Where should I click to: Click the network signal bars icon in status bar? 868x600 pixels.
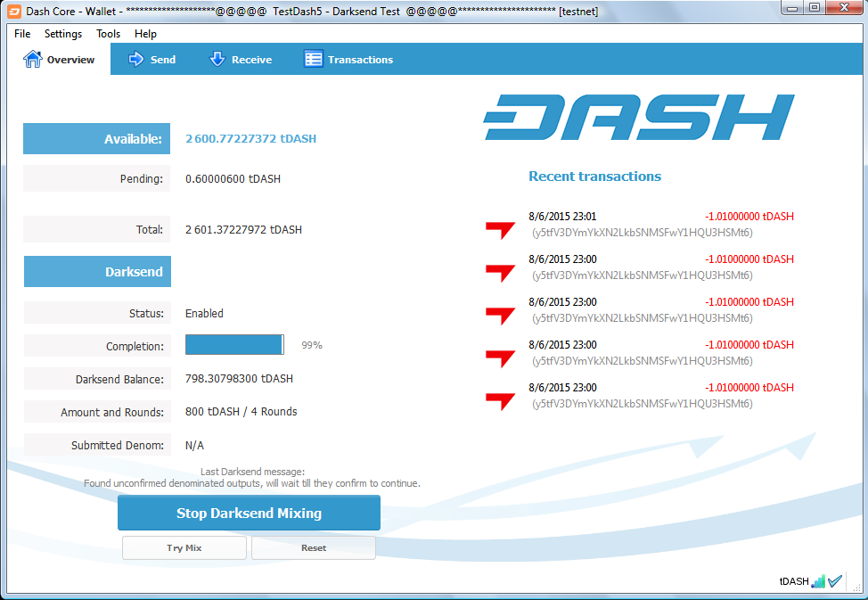tap(817, 581)
